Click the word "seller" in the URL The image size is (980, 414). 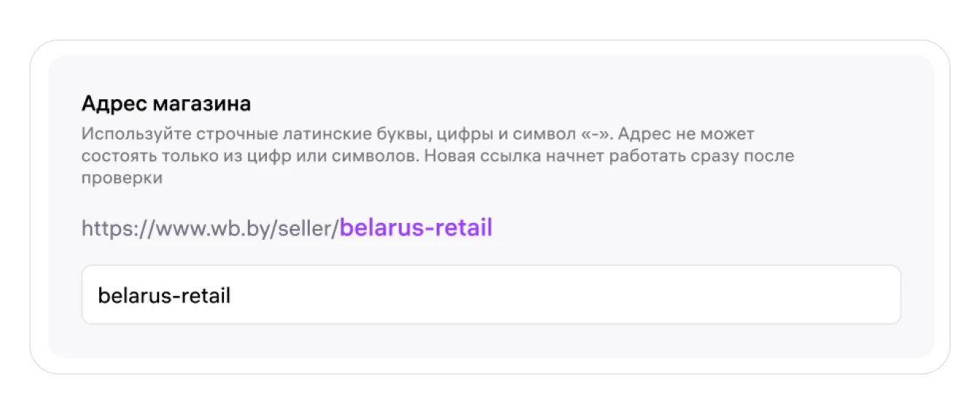[x=306, y=229]
